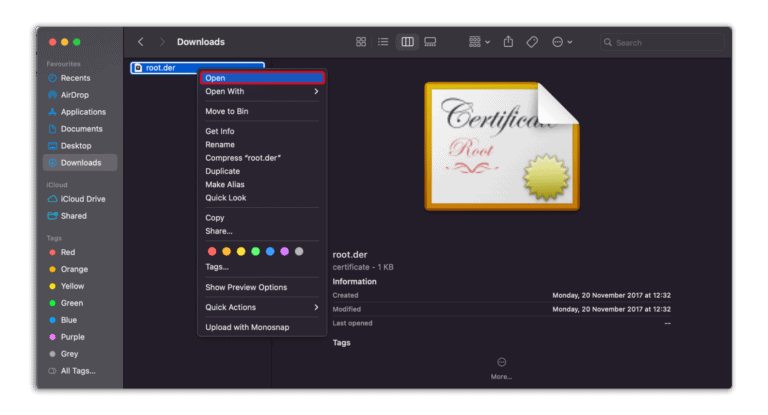
Task: Click the More circle icon in preview
Action: (502, 362)
